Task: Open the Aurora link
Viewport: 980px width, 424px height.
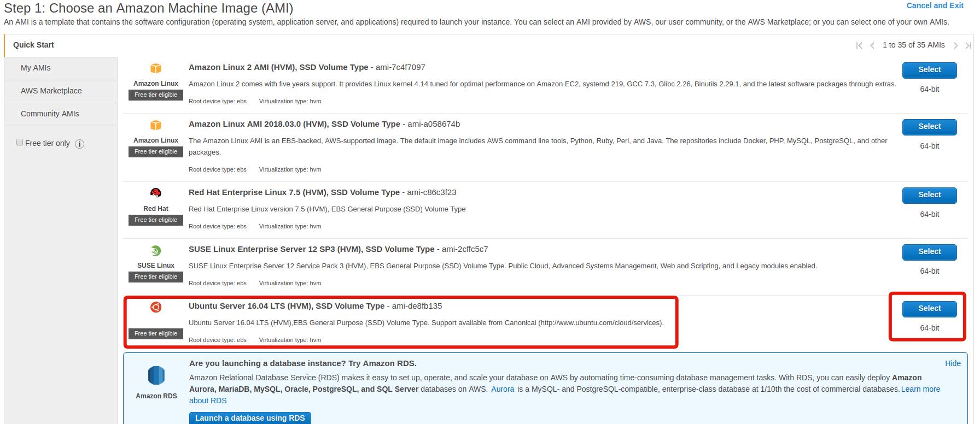Action: click(x=503, y=389)
